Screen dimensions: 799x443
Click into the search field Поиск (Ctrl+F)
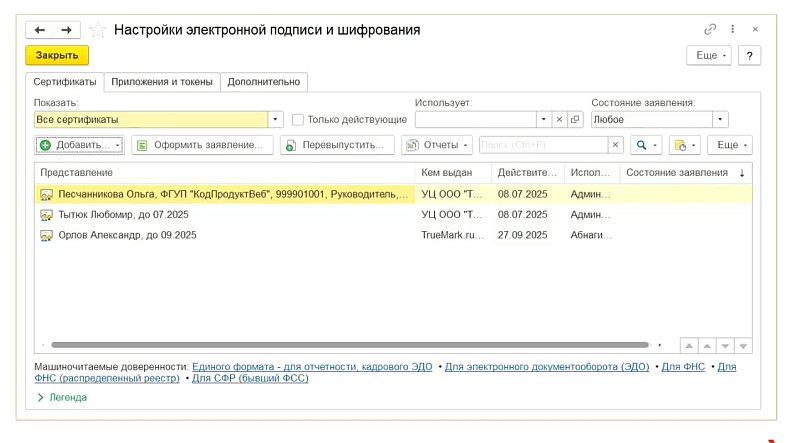click(543, 145)
